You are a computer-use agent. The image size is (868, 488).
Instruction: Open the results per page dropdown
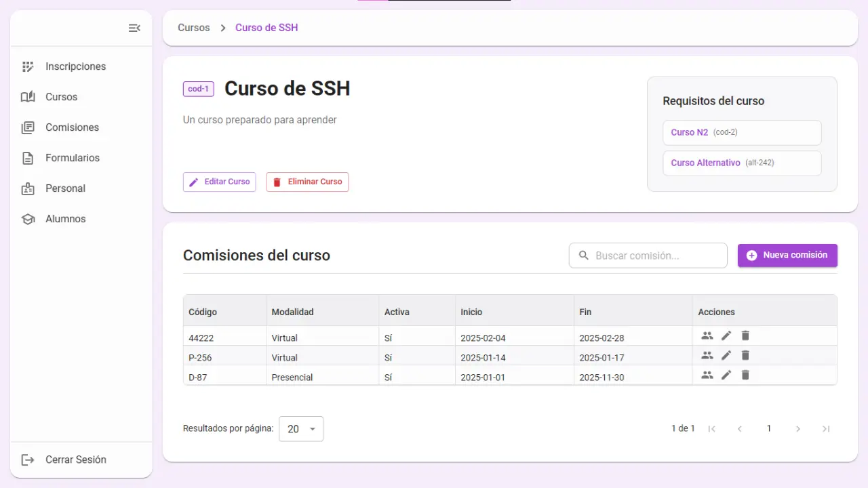click(301, 429)
